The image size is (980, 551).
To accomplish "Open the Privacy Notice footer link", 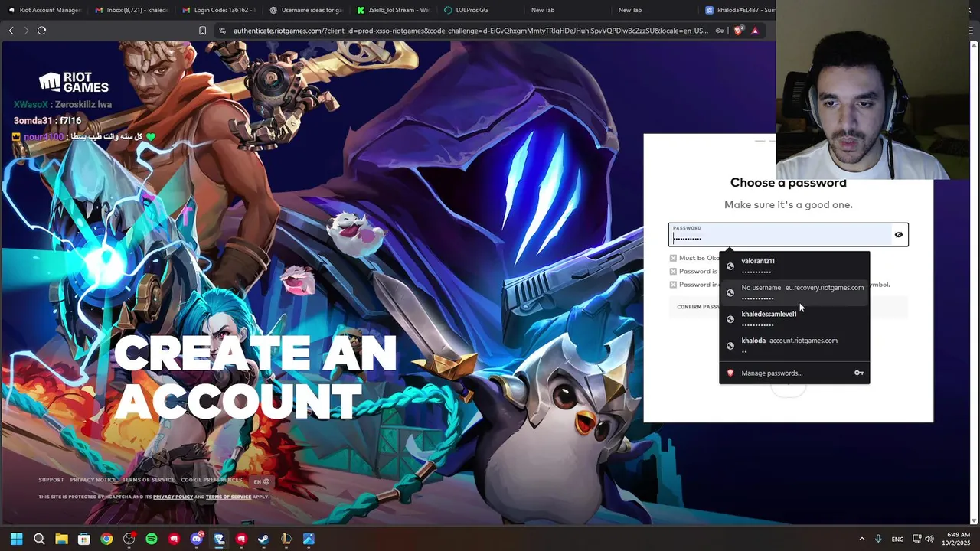I will pyautogui.click(x=93, y=480).
